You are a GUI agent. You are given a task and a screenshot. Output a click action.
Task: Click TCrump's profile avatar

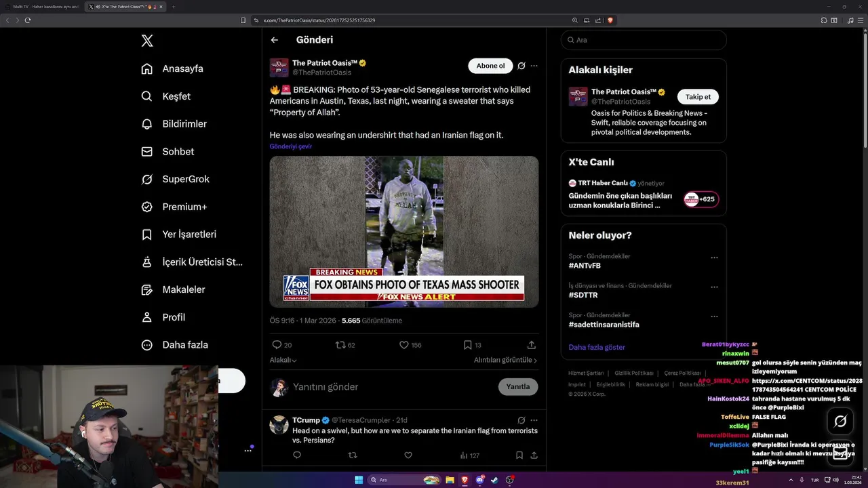coord(279,425)
